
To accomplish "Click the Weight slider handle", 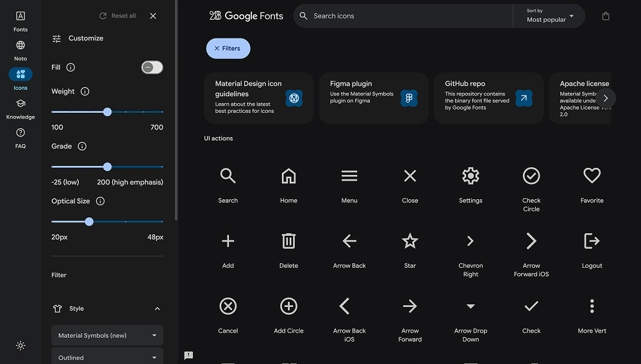I will point(107,112).
